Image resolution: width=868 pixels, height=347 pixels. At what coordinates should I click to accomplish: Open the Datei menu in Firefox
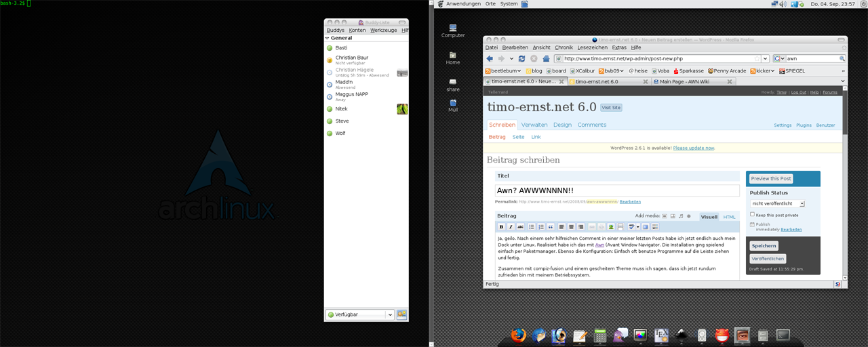[x=492, y=47]
